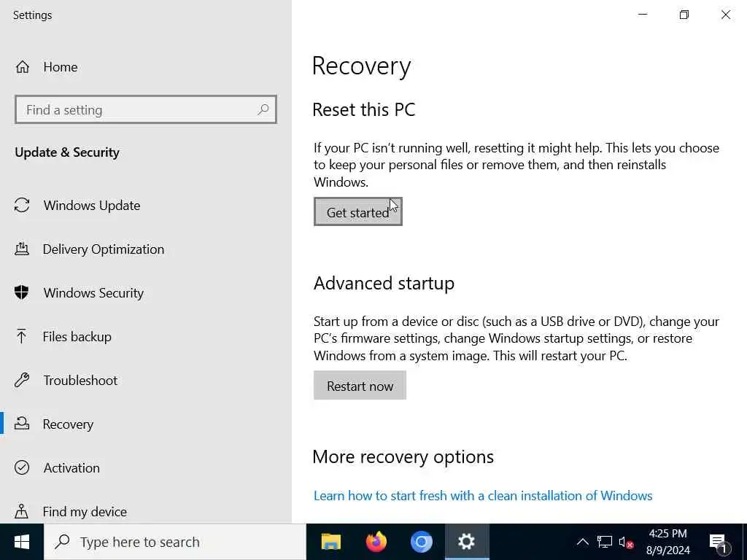Open the Windows Start menu

(22, 542)
